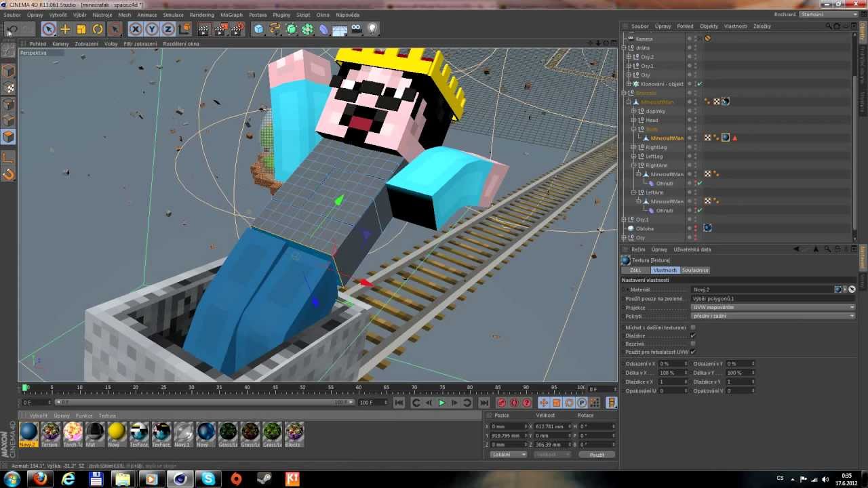Expand the Head tree node
Viewport: 868px width, 488px height.
[x=633, y=120]
